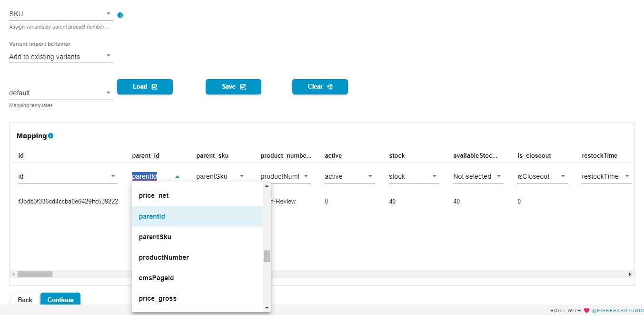
Task: Click the caret arrow on the id mapping dropdown
Action: 114,176
